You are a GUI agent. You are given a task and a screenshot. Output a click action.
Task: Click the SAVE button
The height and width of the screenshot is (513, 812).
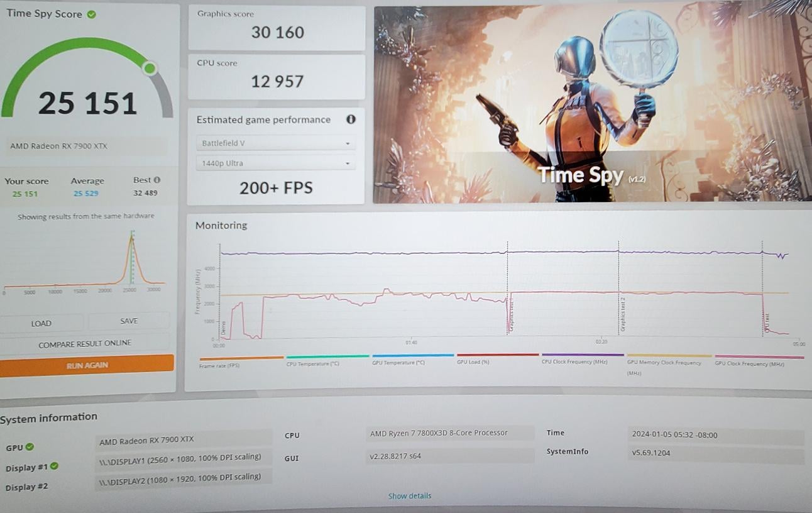(x=129, y=321)
